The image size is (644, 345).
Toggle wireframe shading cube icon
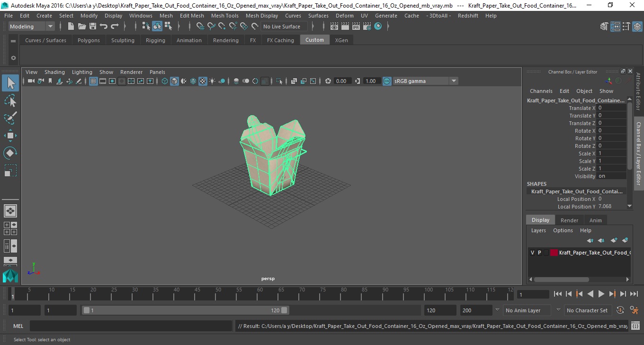[165, 81]
